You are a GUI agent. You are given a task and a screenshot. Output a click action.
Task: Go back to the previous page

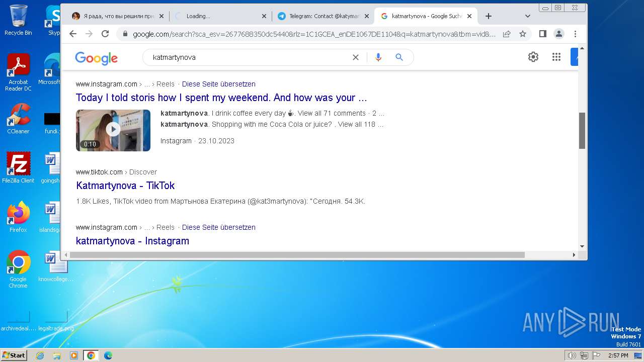[x=73, y=34]
